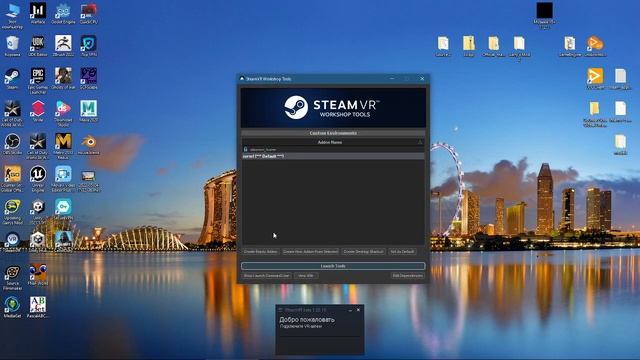Select the Steam desktop shortcut
This screenshot has width=640, height=360.
12,79
